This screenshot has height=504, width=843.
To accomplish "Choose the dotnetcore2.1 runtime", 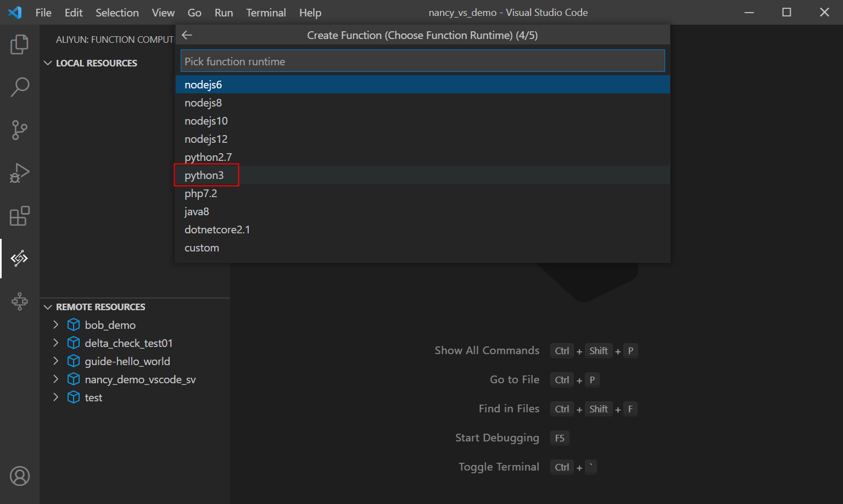I will tap(422, 229).
